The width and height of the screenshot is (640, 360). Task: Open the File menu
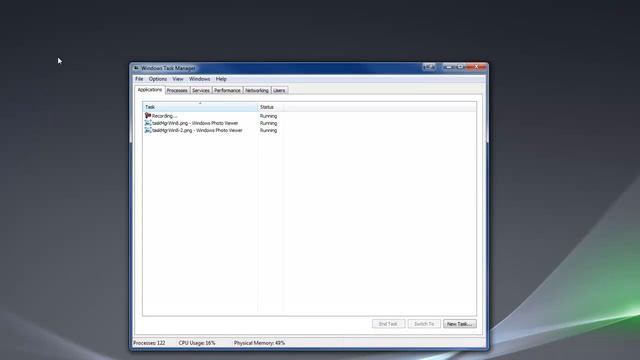pos(139,79)
